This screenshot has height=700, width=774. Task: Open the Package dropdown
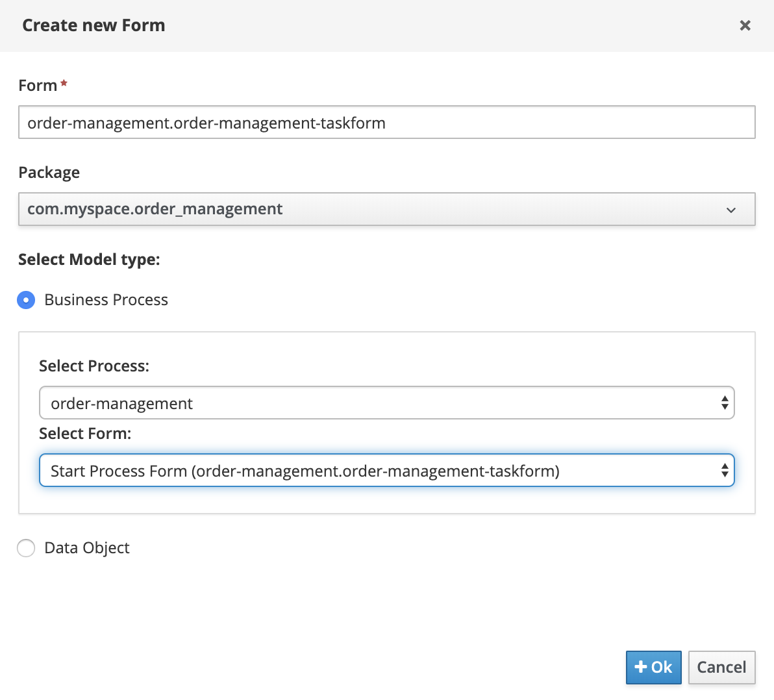pos(386,209)
